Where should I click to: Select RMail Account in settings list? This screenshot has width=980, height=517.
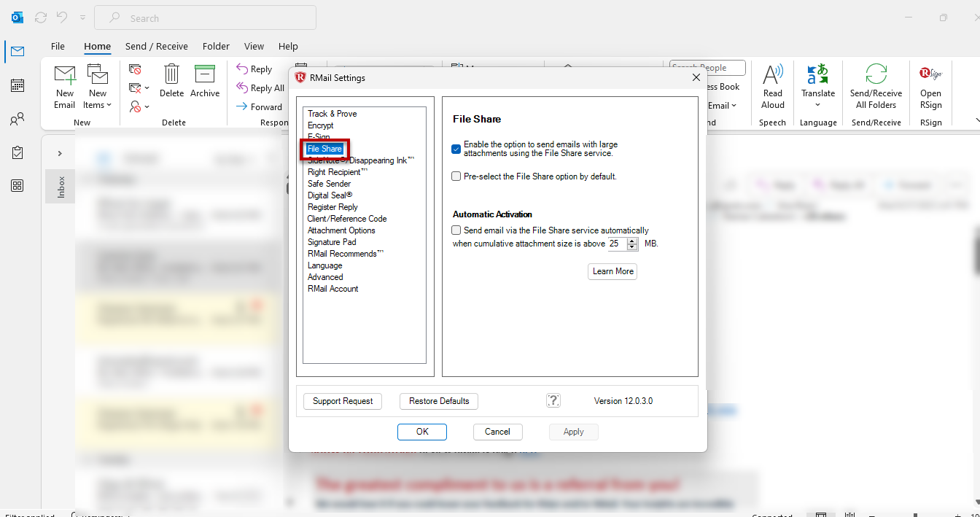click(x=332, y=289)
